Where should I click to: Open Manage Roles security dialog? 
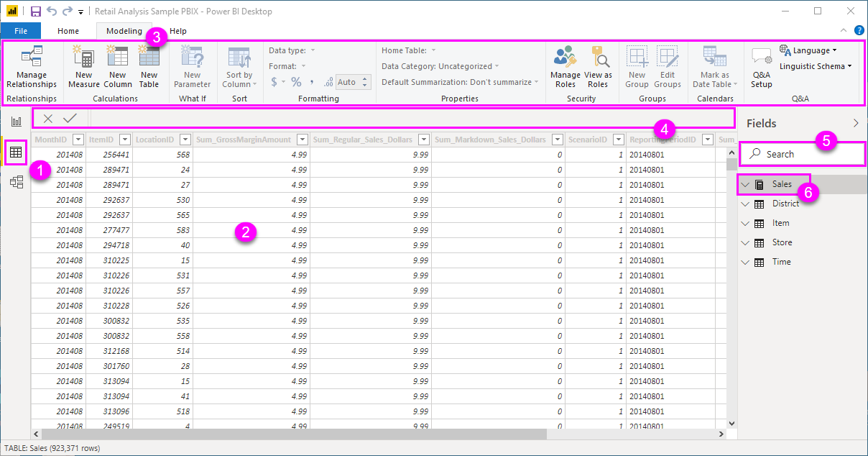coord(565,66)
